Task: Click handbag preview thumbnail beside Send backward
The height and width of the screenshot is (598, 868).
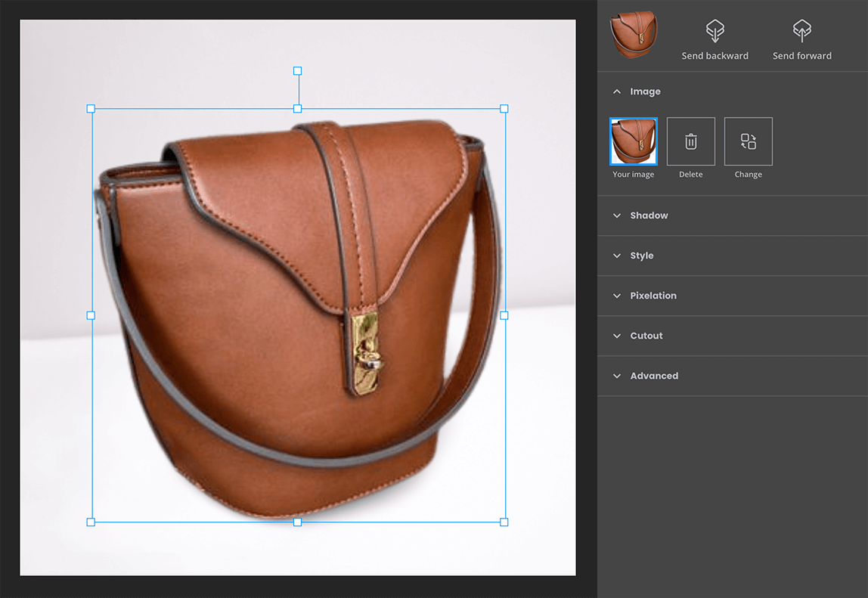Action: [634, 34]
